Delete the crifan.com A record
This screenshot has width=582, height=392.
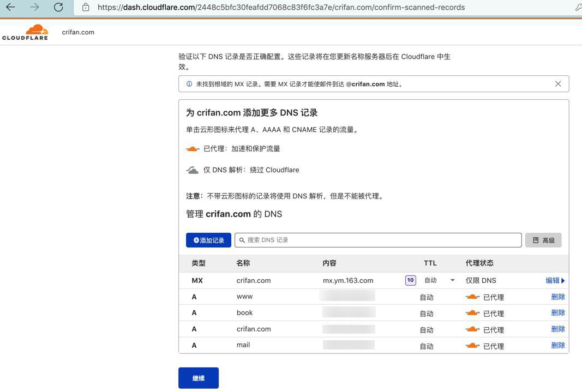(x=558, y=329)
